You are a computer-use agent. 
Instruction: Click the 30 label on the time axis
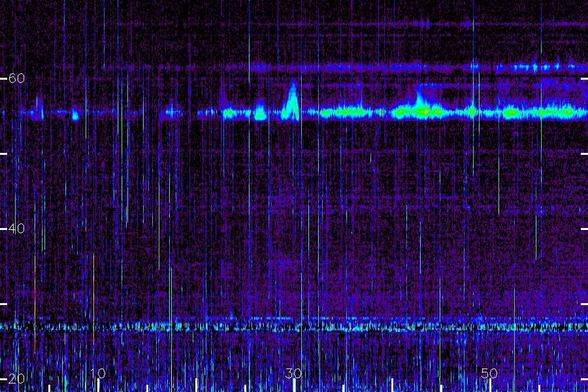point(293,374)
